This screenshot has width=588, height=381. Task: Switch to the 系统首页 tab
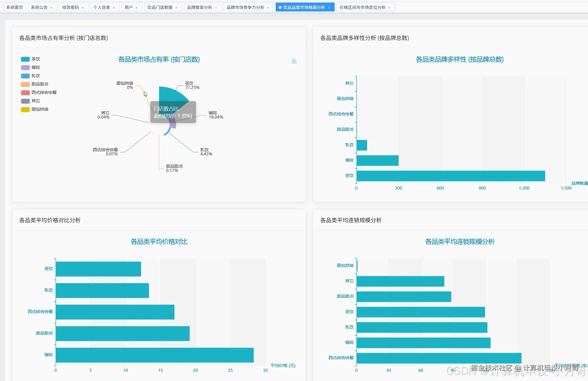15,8
